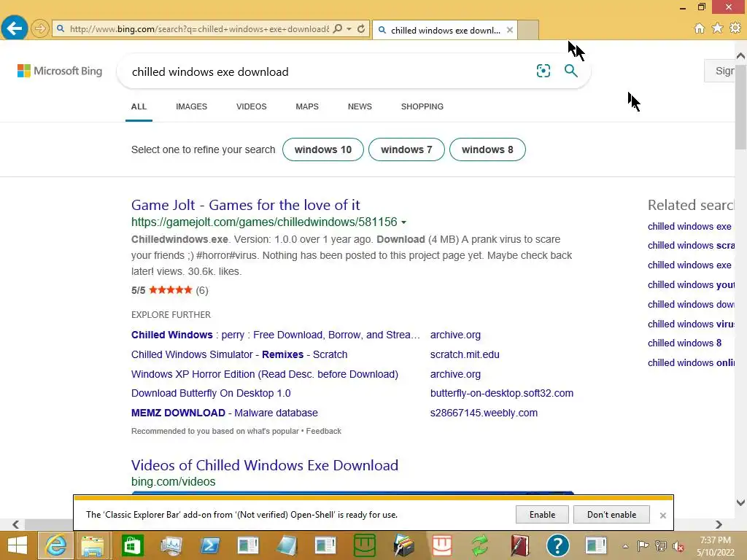The image size is (747, 560).
Task: Open the Tools gear icon
Action: coord(735,28)
